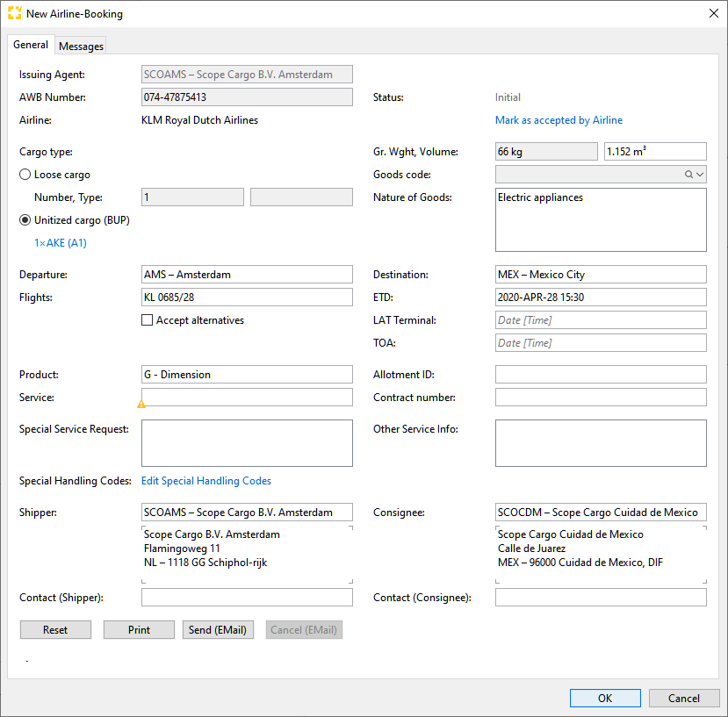This screenshot has width=728, height=717.
Task: Click into the AWB Number field
Action: coord(246,97)
